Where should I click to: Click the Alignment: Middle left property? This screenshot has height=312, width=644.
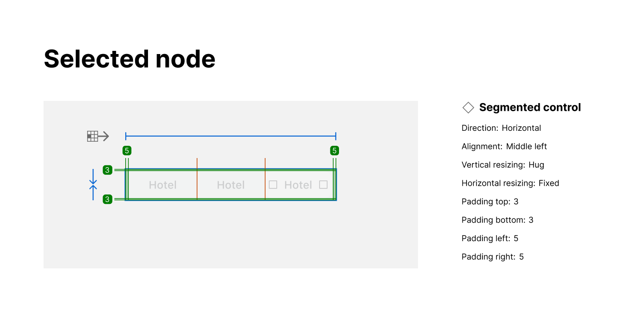click(x=504, y=147)
